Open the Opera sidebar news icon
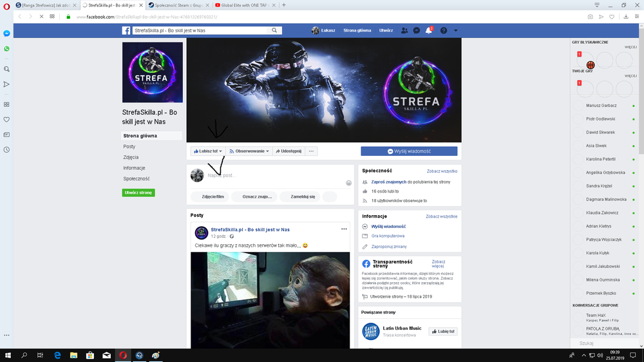 6,135
